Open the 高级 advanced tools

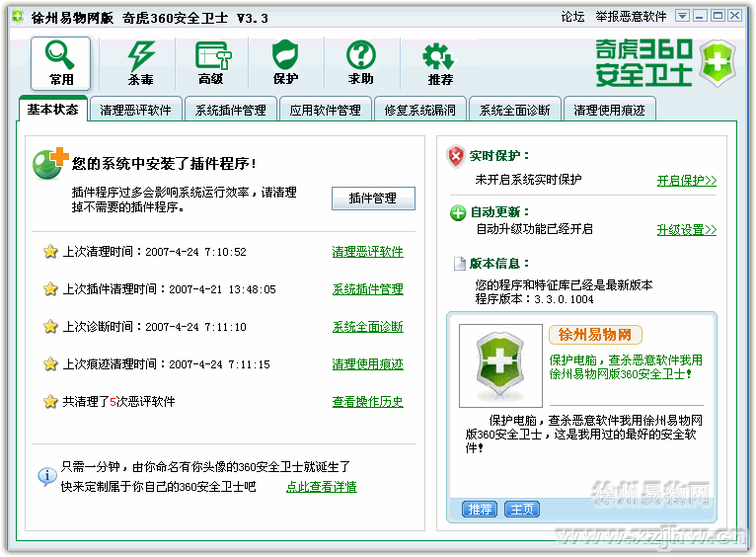pos(212,63)
